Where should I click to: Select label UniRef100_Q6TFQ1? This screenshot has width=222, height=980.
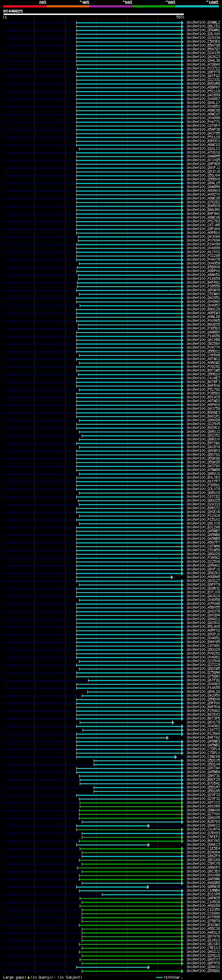(x=203, y=680)
